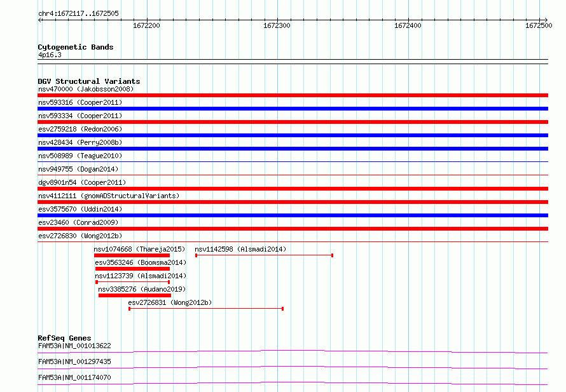
Task: Click the right arrow on the ruler
Action: 546,20
